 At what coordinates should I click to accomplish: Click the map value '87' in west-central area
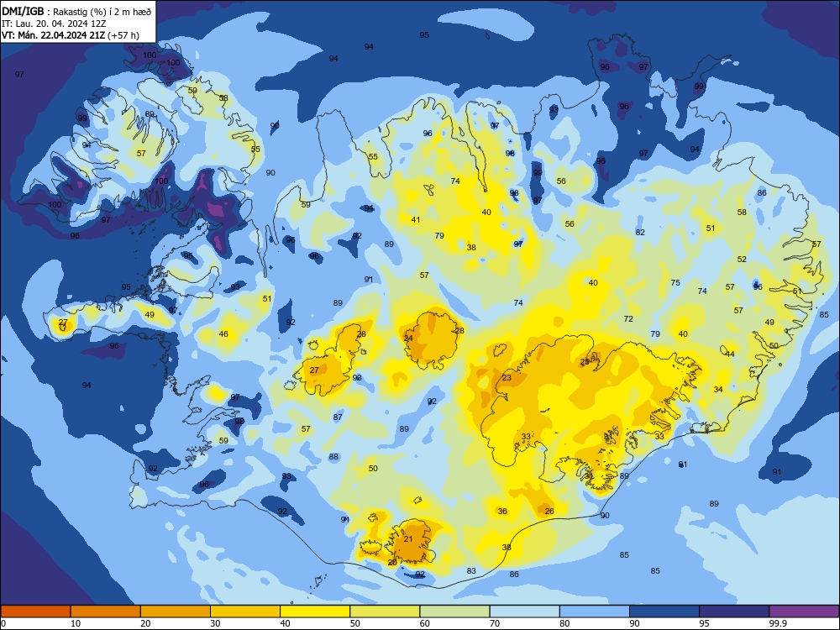(338, 417)
